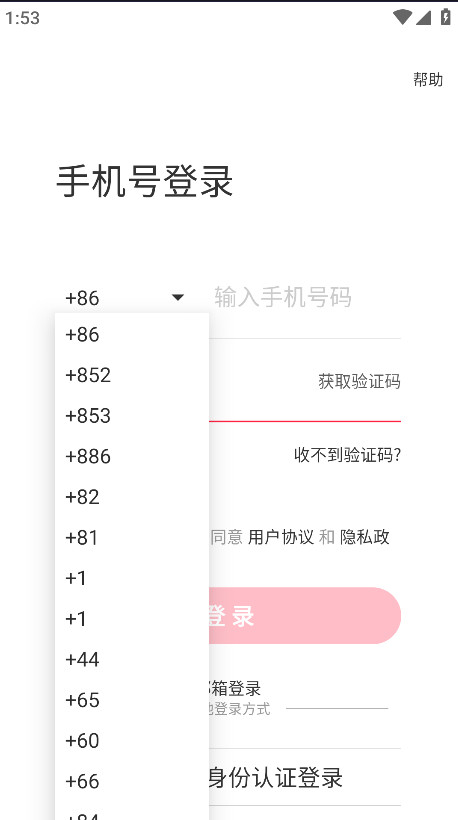The width and height of the screenshot is (458, 820).
Task: Select +853 country code
Action: click(132, 416)
